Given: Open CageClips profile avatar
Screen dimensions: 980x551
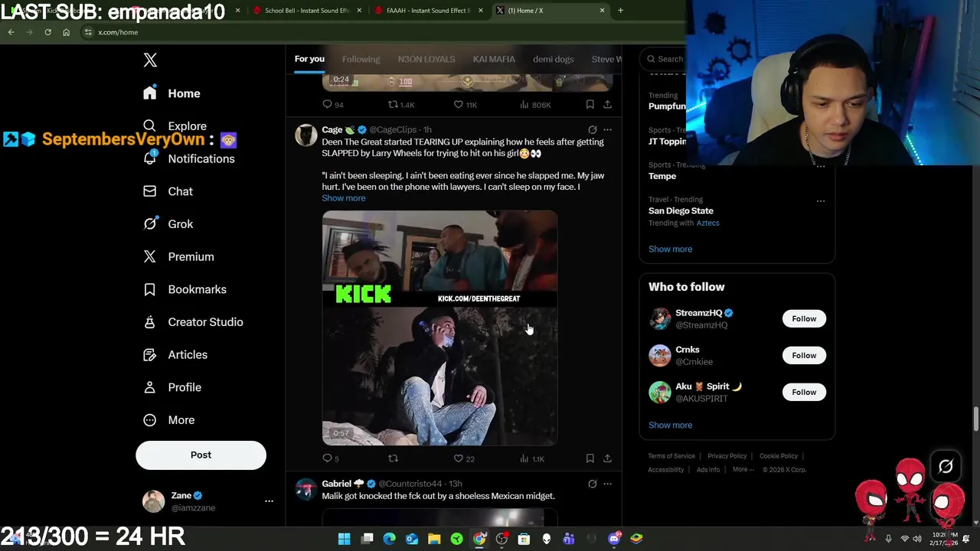Looking at the screenshot, I should click(x=305, y=135).
